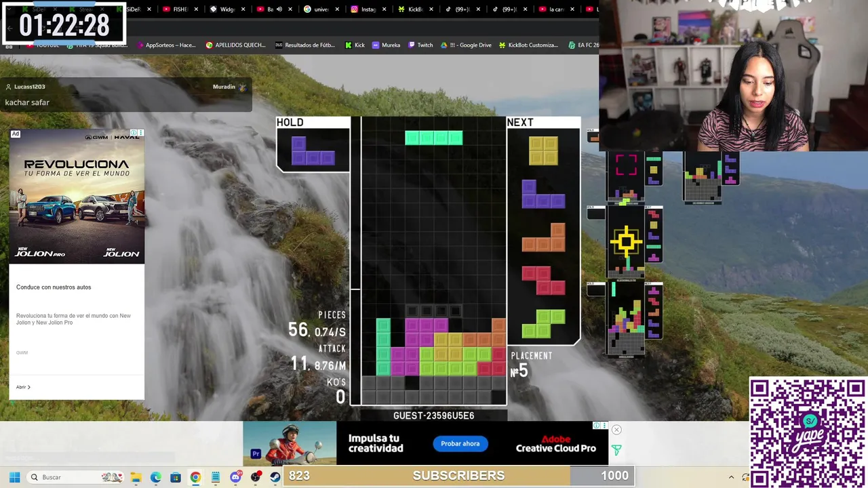Open the Kick bookmark
This screenshot has height=488, width=868.
pos(355,45)
